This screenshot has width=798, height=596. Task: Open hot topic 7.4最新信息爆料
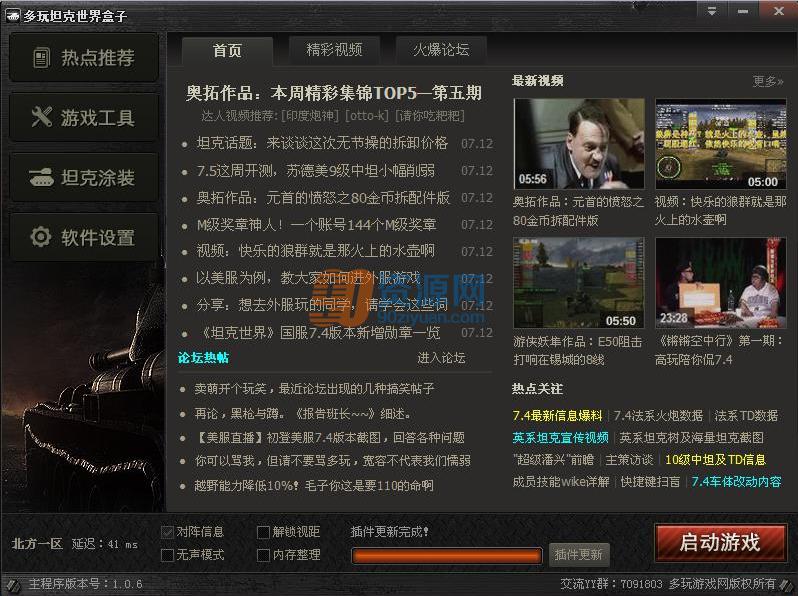(x=558, y=416)
